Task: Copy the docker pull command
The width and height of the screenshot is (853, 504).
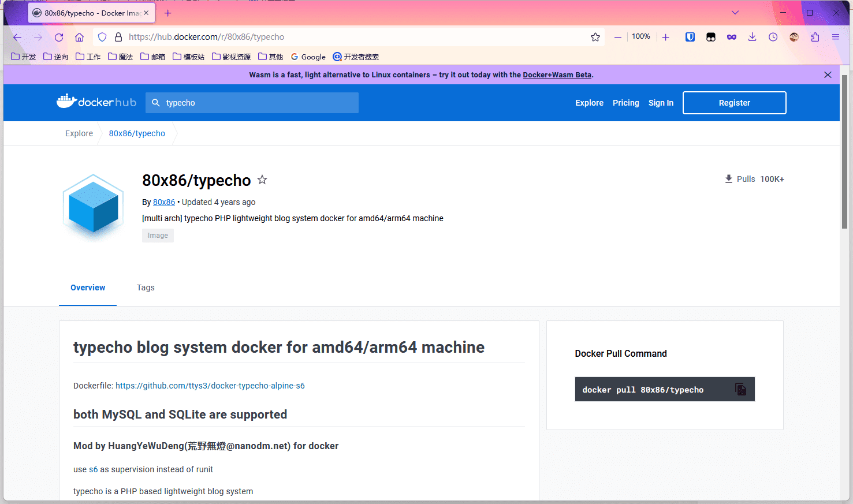Action: pos(740,389)
